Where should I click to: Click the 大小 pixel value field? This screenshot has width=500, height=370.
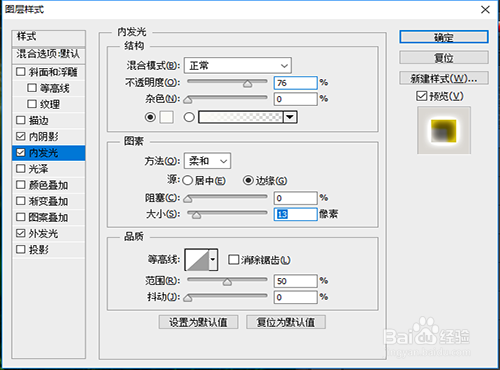(295, 214)
